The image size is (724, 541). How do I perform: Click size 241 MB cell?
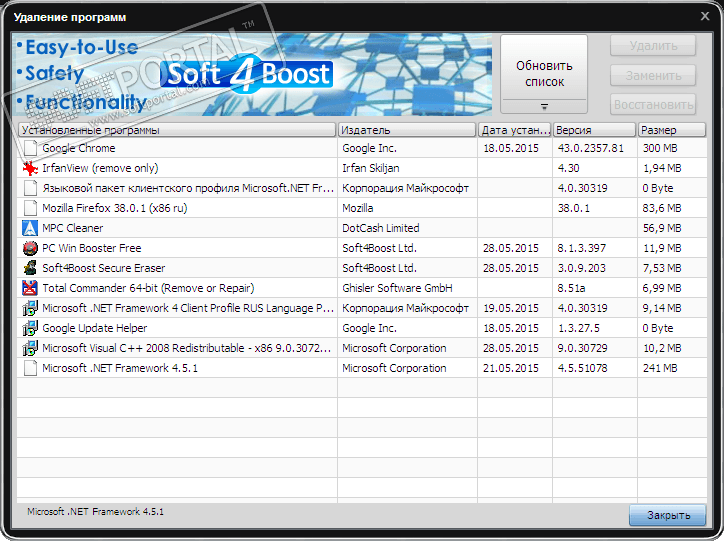pos(660,368)
